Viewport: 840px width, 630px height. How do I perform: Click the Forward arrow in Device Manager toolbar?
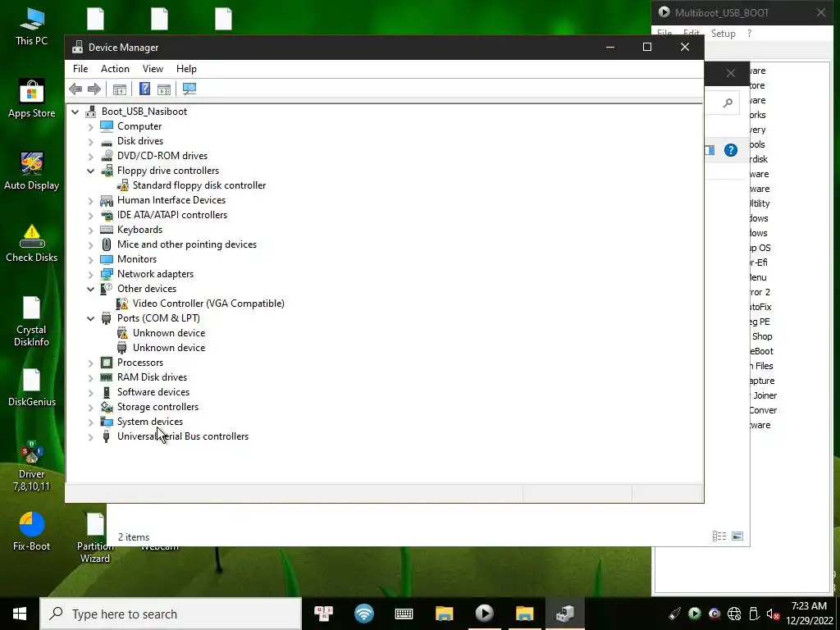coord(94,89)
